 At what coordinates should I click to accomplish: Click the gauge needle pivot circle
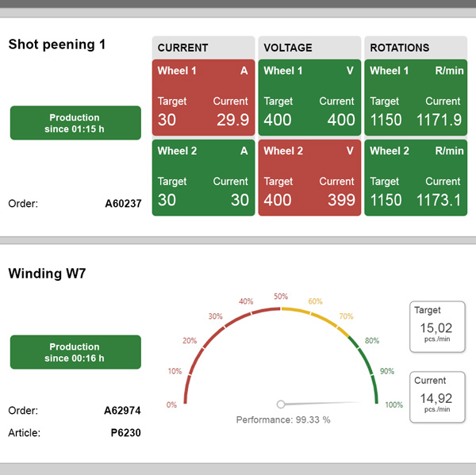pyautogui.click(x=281, y=404)
